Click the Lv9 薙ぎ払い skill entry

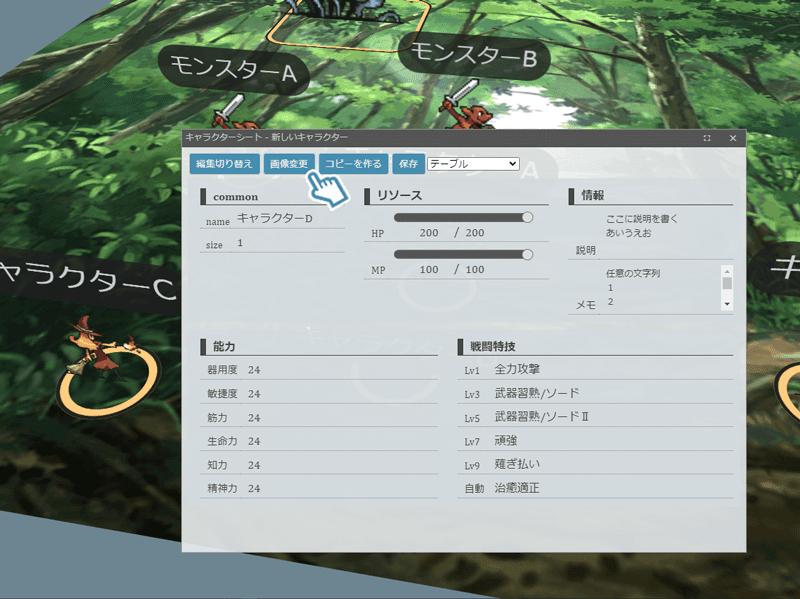pyautogui.click(x=595, y=464)
